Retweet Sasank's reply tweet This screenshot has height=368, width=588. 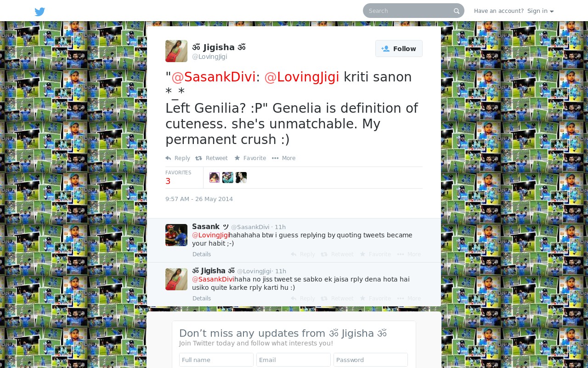click(x=337, y=254)
